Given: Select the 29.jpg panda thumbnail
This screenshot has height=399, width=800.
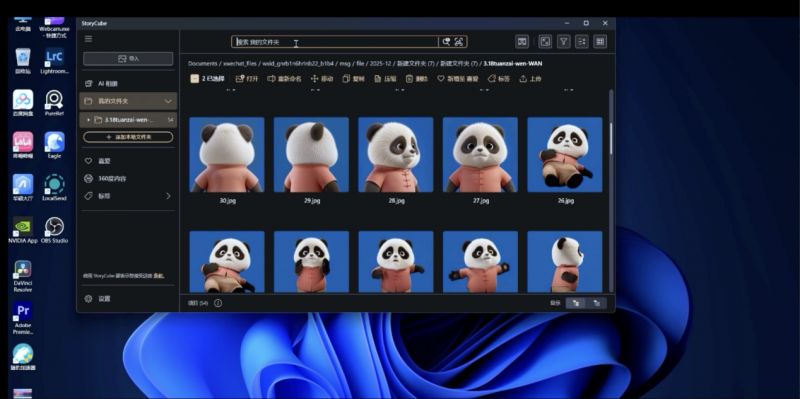Looking at the screenshot, I should 311,155.
